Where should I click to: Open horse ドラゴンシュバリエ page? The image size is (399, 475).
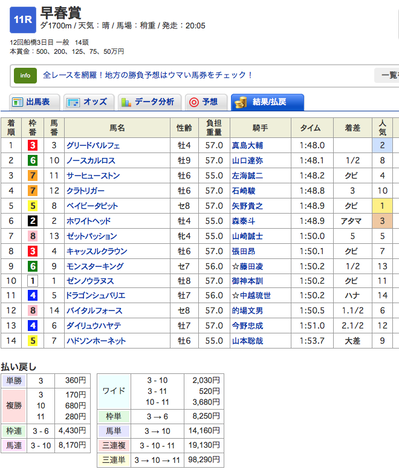pos(96,296)
